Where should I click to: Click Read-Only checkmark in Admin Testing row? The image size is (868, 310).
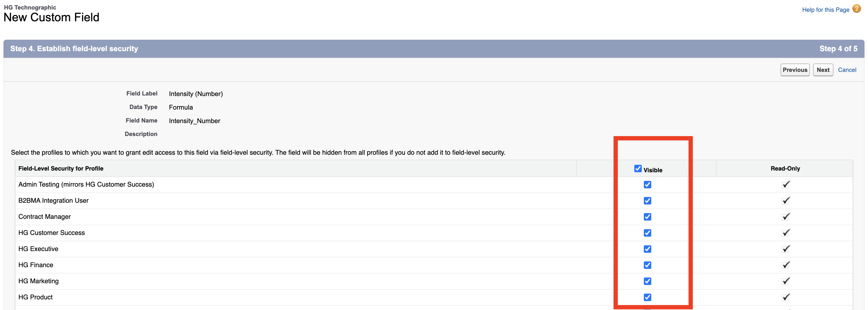click(x=786, y=184)
